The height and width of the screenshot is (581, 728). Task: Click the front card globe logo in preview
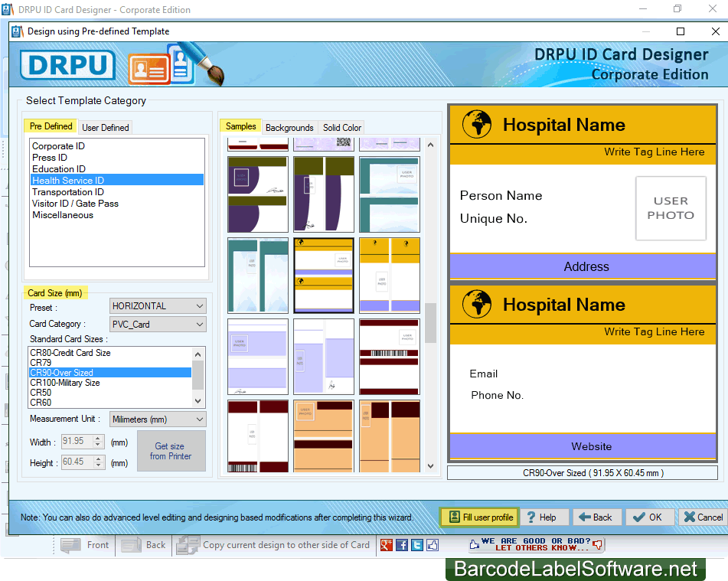[476, 124]
